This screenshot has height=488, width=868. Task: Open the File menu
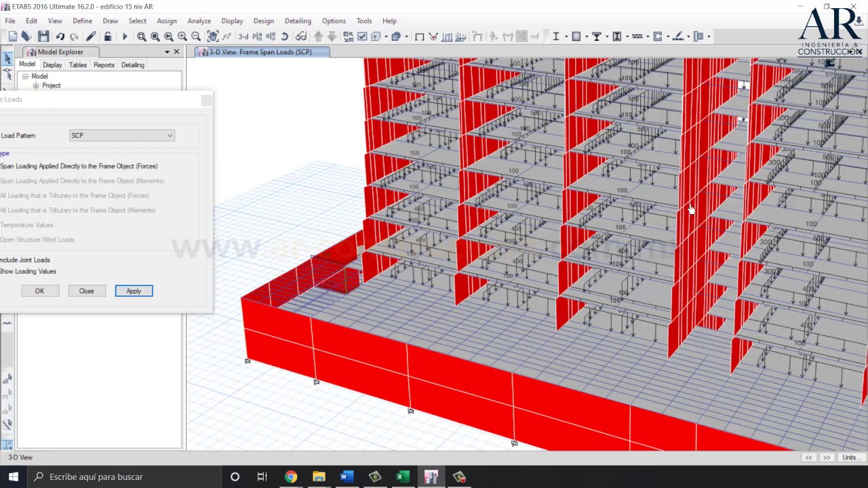pyautogui.click(x=10, y=21)
